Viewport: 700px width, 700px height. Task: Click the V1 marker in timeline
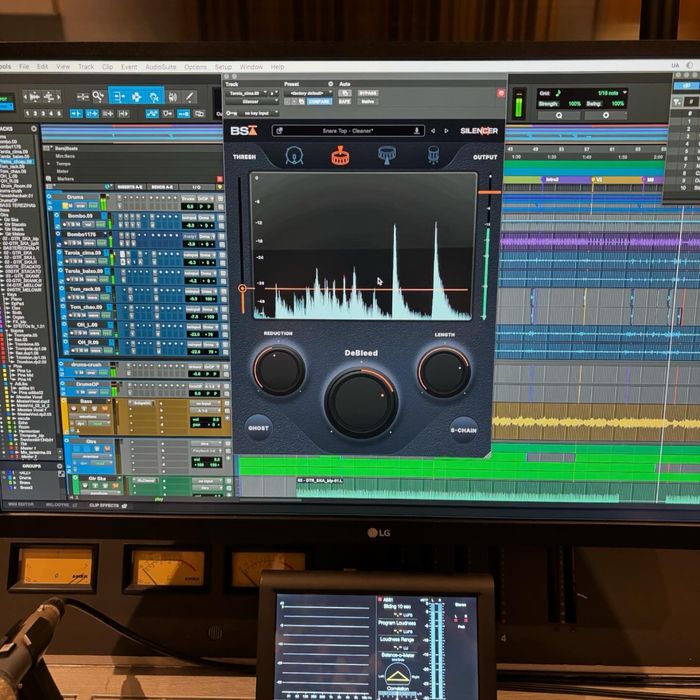[x=597, y=179]
